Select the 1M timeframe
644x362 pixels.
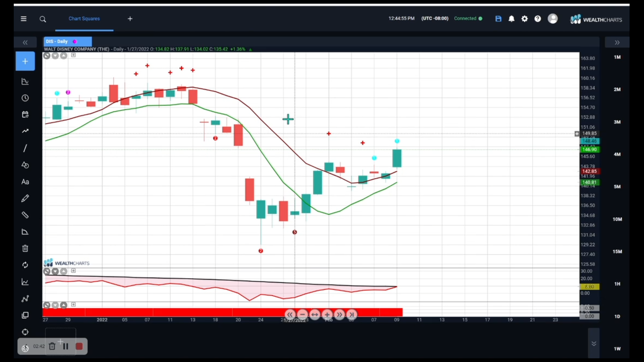[617, 57]
